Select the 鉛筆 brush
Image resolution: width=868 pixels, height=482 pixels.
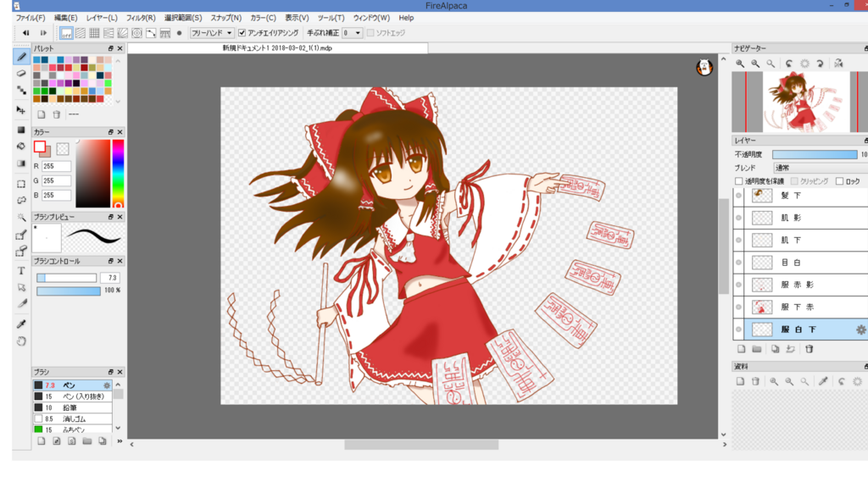click(73, 407)
